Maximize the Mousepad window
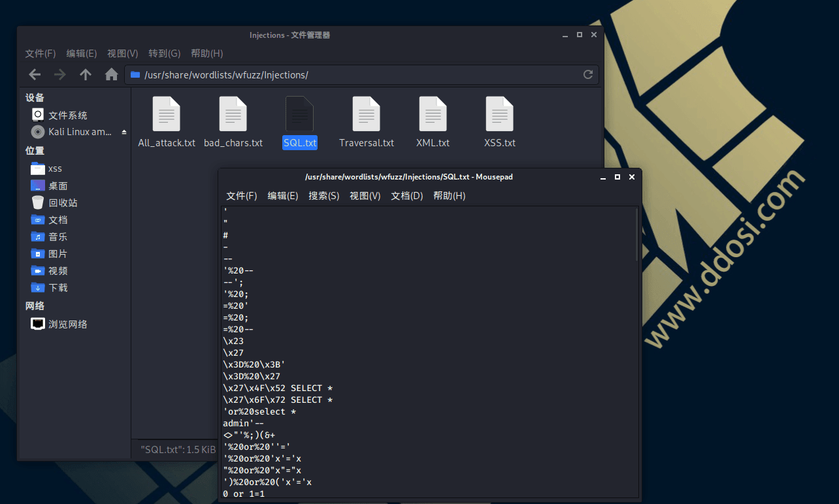The height and width of the screenshot is (504, 839). [x=617, y=177]
